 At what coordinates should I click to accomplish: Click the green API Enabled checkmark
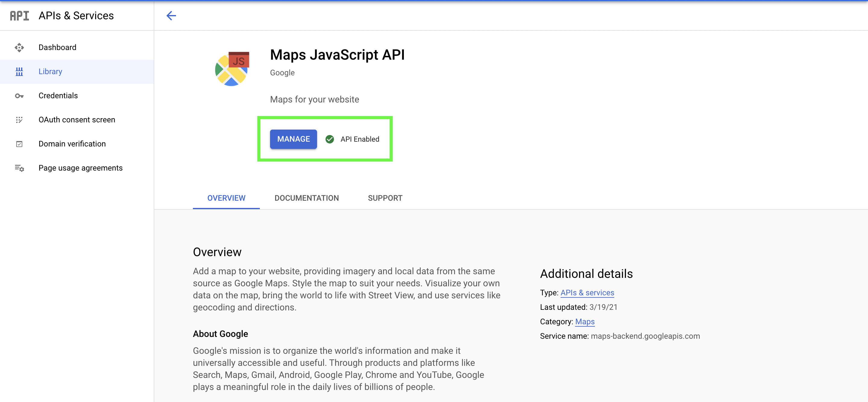tap(329, 139)
